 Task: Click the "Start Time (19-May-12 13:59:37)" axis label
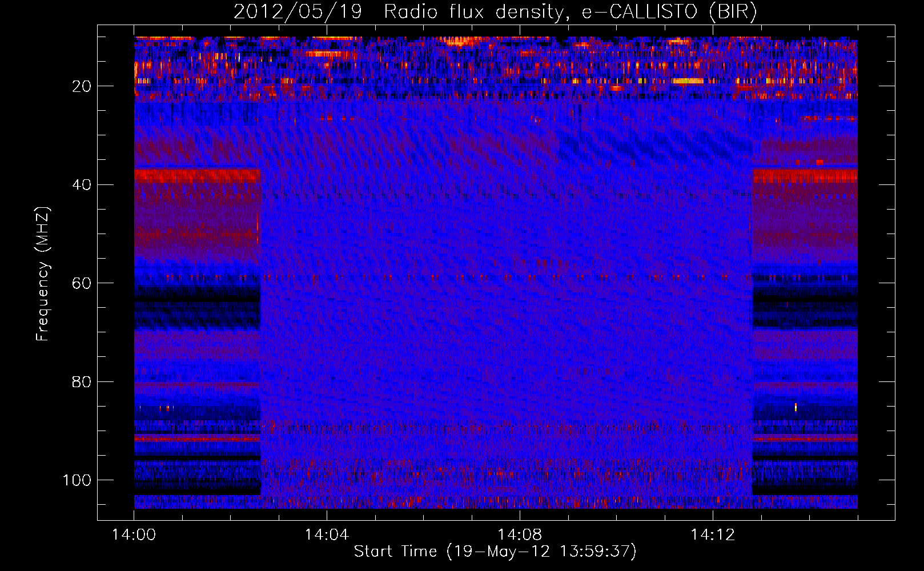pos(495,552)
